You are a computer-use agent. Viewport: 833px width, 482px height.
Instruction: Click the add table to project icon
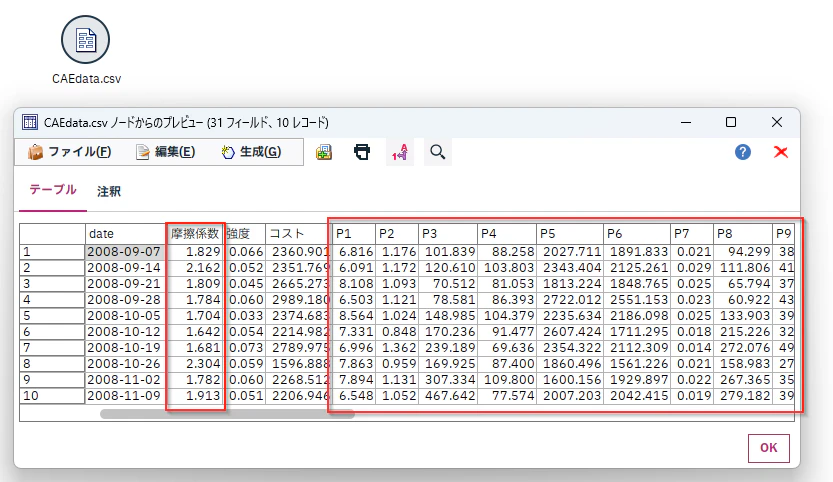coord(324,153)
